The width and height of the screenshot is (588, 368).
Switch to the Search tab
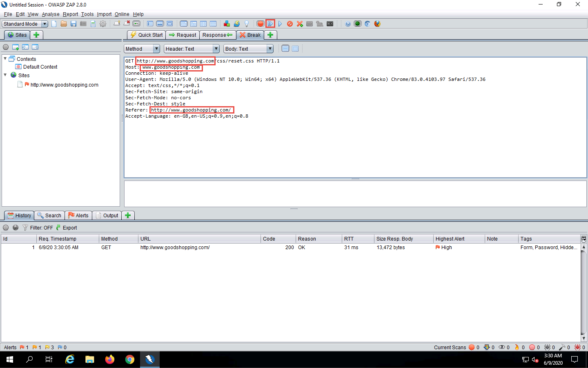tap(49, 216)
